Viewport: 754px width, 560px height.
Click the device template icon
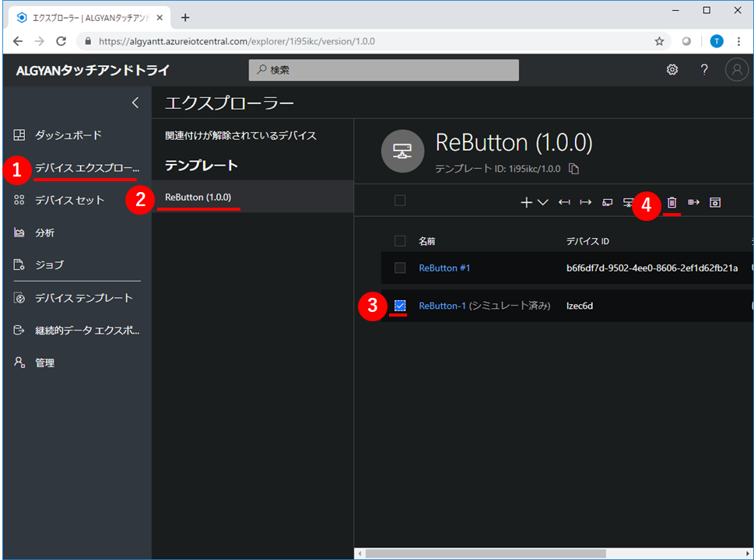point(19,298)
